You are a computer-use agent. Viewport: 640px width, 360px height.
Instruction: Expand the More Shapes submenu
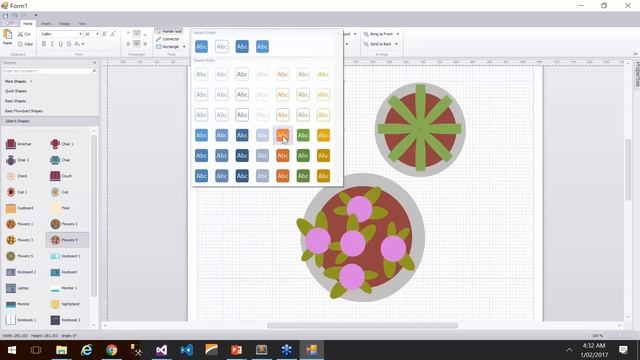click(x=18, y=81)
